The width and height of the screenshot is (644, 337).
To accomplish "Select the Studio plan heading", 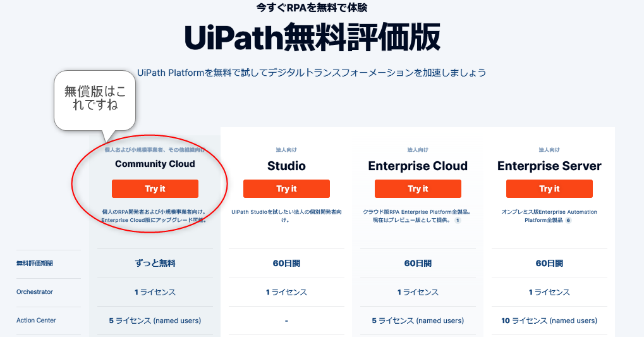I will [286, 166].
